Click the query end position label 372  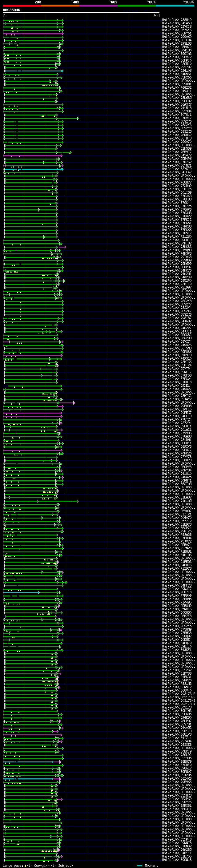155,15
